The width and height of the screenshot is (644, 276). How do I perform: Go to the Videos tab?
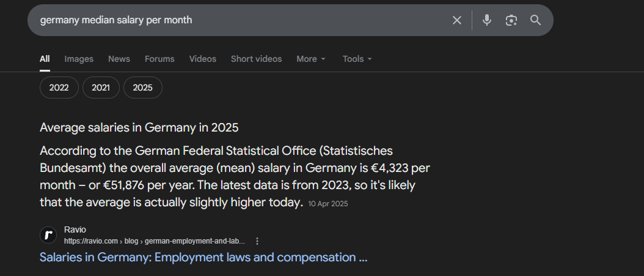click(203, 59)
